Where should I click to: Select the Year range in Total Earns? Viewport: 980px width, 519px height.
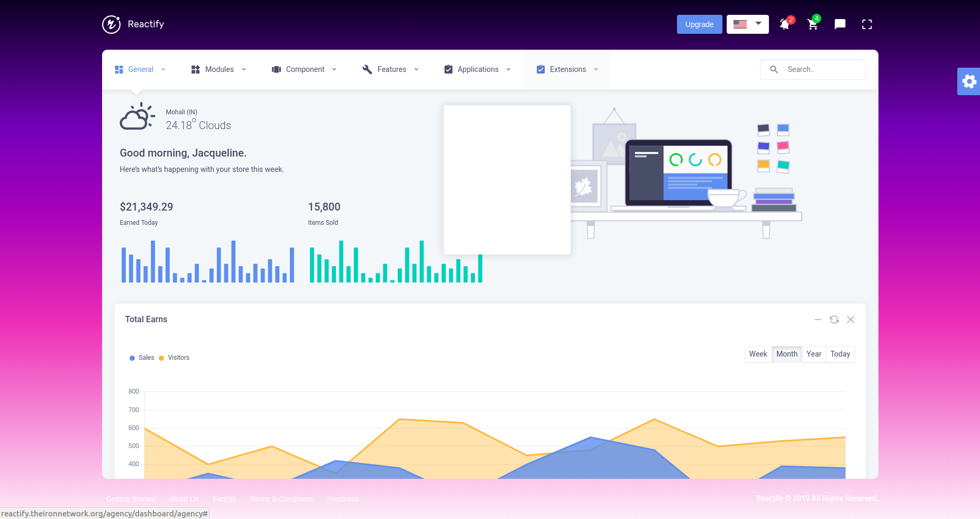[x=814, y=354]
